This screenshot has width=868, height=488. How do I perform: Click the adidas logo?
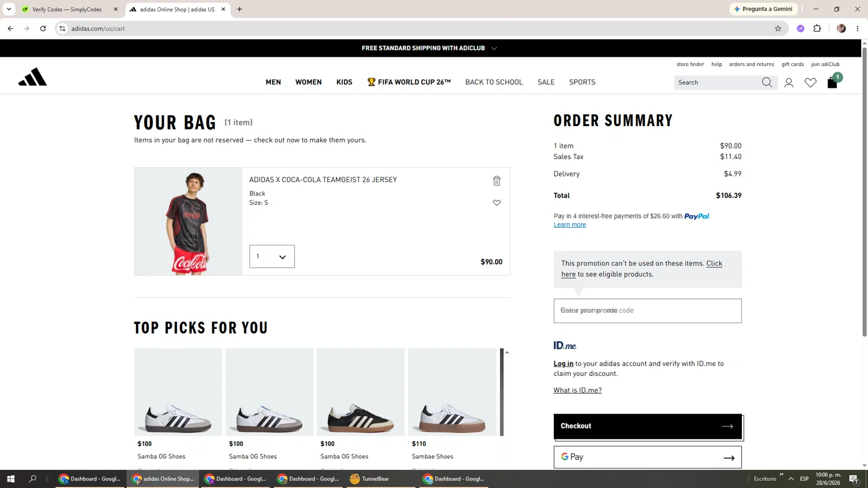point(32,77)
